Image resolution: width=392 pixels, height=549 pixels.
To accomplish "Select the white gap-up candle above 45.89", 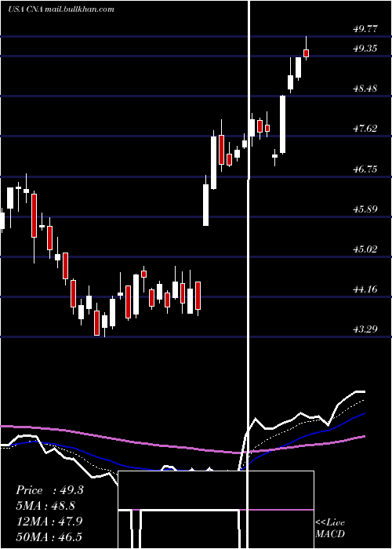I will coord(205,205).
